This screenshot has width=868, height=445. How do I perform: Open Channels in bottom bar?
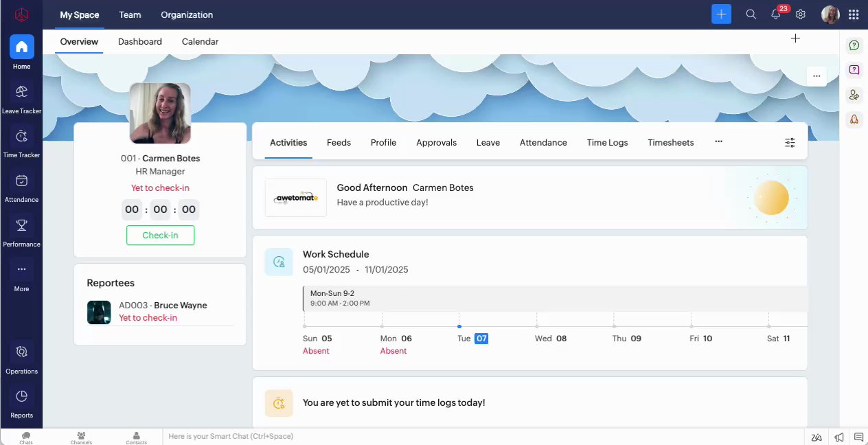[x=81, y=437]
